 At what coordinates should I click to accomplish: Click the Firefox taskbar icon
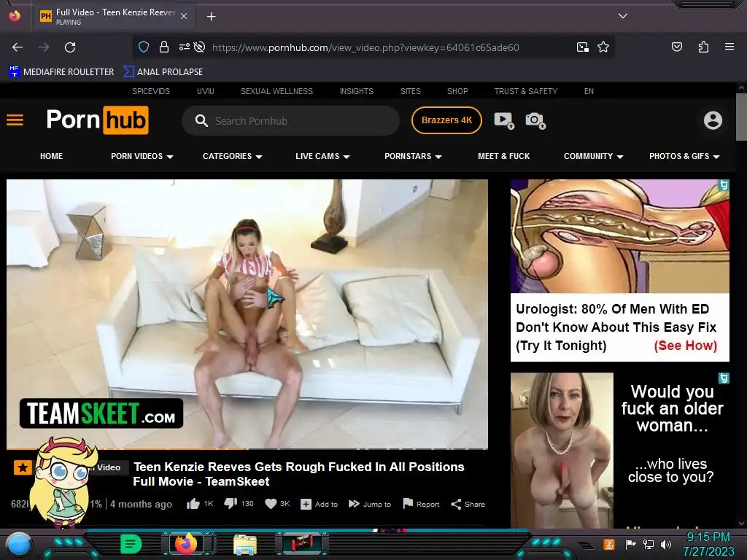click(x=186, y=544)
